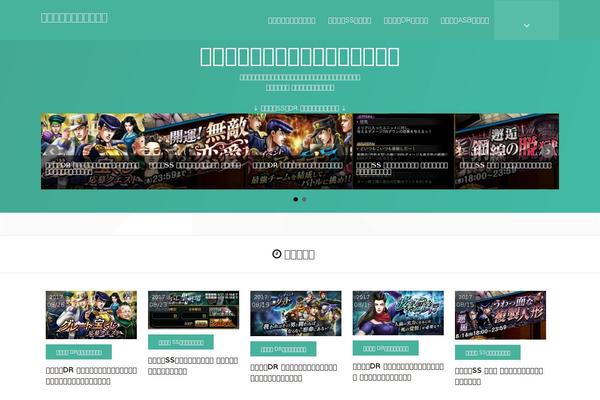
Task: Click SS category button under 複製人形 thumbnail
Action: click(x=488, y=353)
